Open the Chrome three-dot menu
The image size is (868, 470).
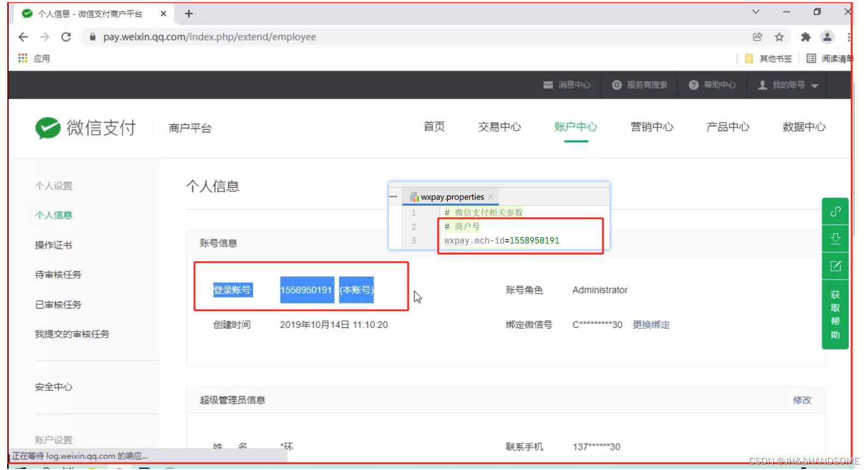coord(848,37)
